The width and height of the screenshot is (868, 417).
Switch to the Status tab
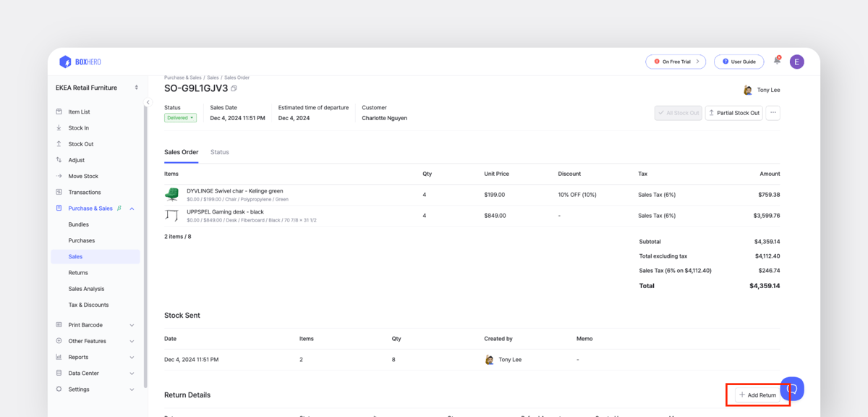coord(220,152)
